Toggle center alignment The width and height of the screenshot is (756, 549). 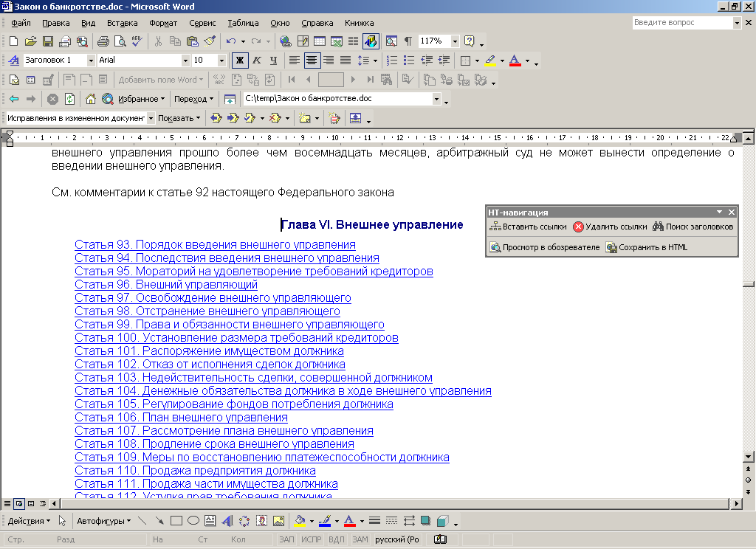312,61
